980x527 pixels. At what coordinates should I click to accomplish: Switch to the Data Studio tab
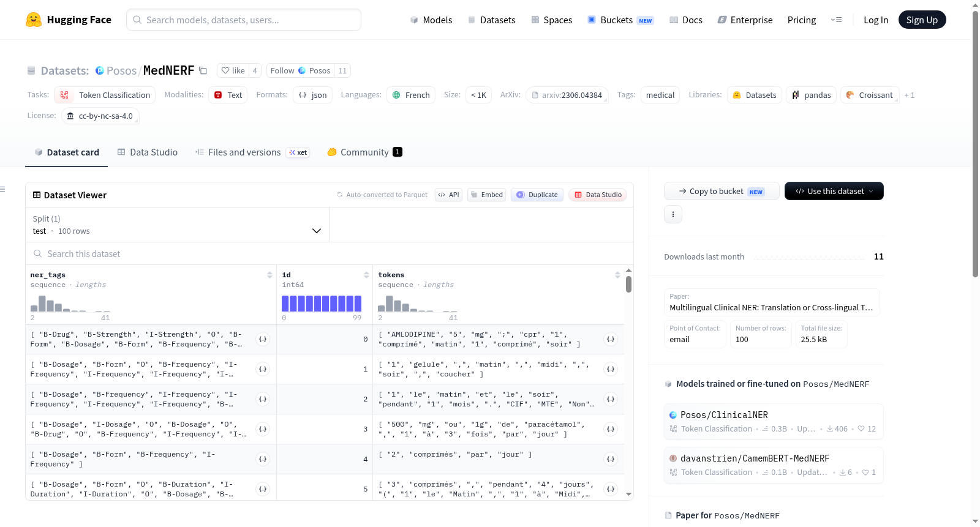click(x=148, y=152)
